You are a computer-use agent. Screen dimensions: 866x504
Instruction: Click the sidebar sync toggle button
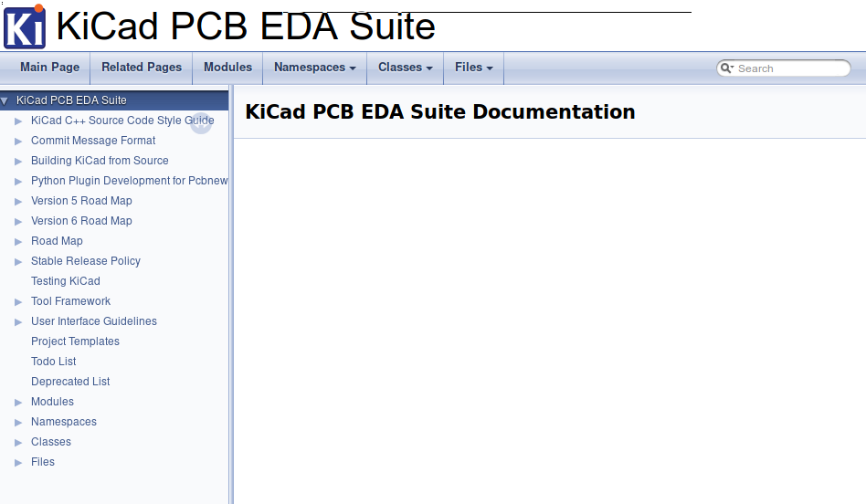pos(201,123)
